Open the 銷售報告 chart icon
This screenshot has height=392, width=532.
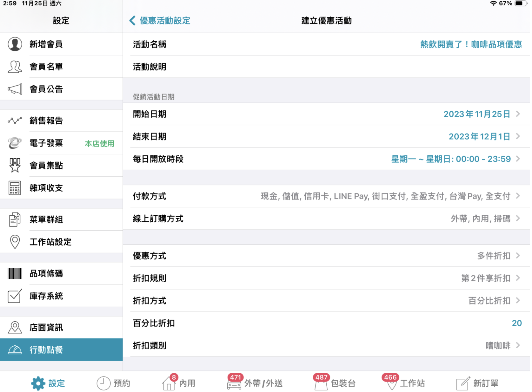point(15,121)
